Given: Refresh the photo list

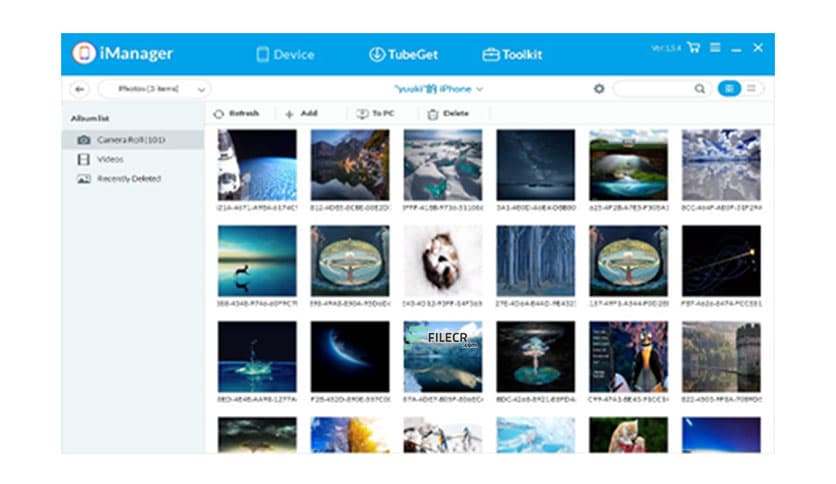Looking at the screenshot, I should 236,114.
